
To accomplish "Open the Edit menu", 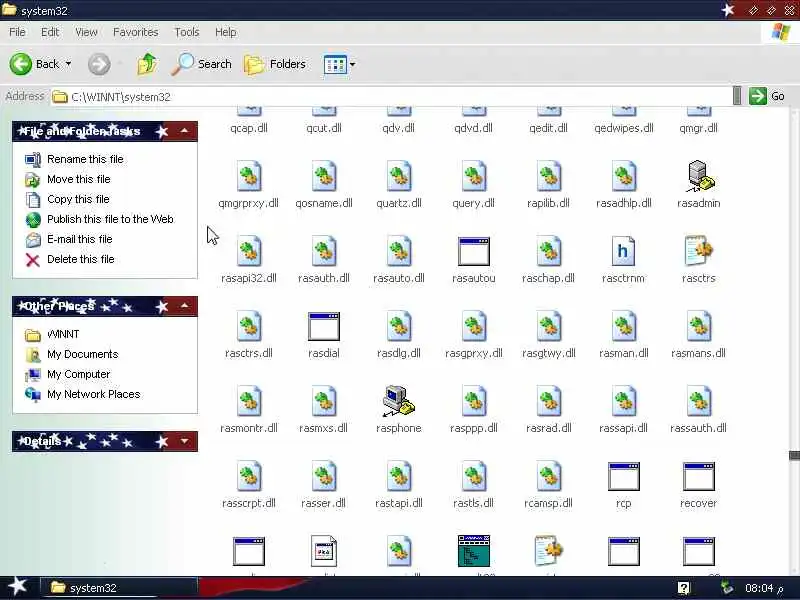I will tap(50, 32).
